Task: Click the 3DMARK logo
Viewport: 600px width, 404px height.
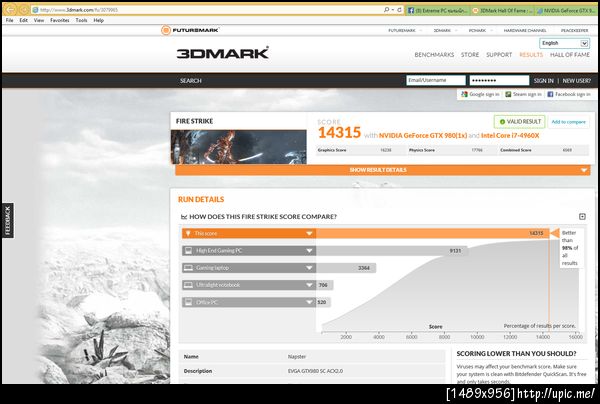Action: click(223, 54)
